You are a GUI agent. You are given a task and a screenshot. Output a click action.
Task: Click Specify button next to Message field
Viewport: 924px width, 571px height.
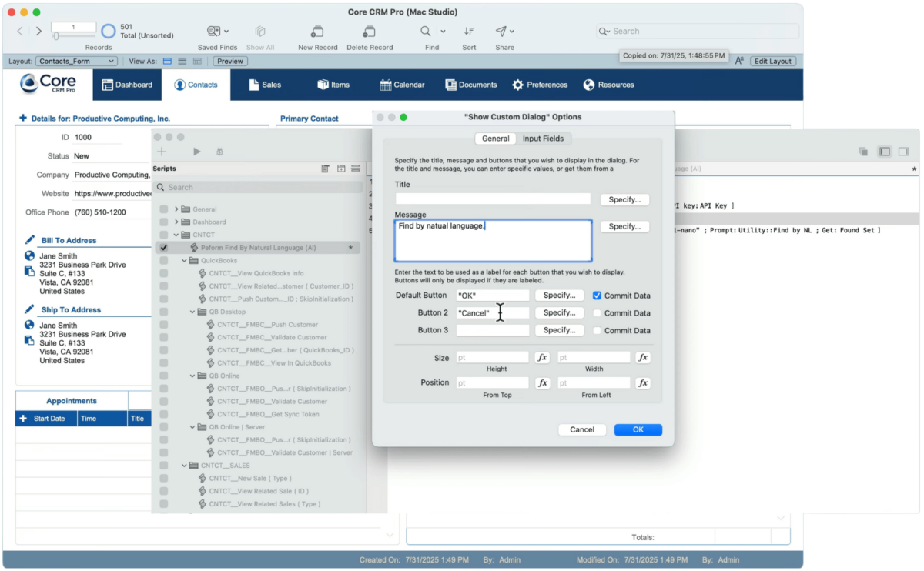pyautogui.click(x=624, y=227)
